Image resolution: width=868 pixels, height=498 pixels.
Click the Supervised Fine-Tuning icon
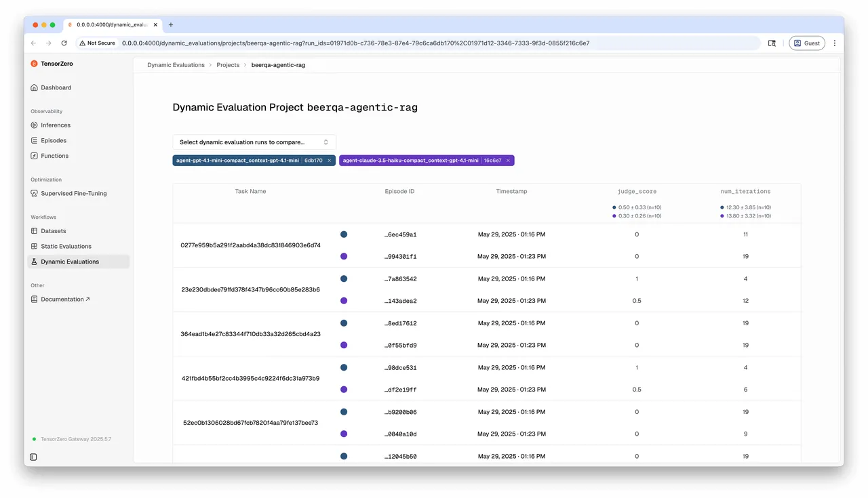pos(35,193)
